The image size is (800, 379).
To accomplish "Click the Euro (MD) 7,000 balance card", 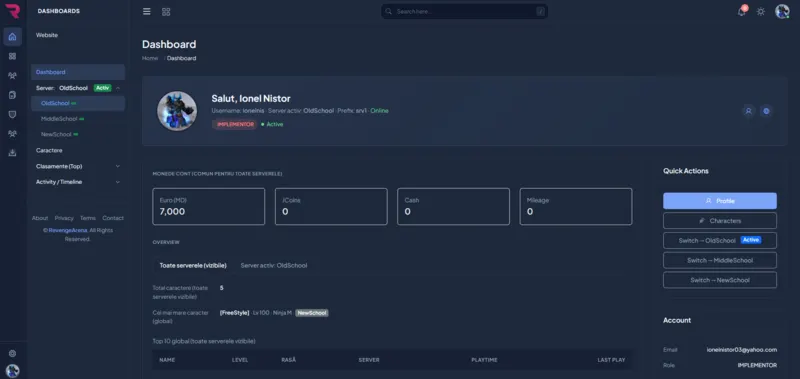I will point(209,206).
